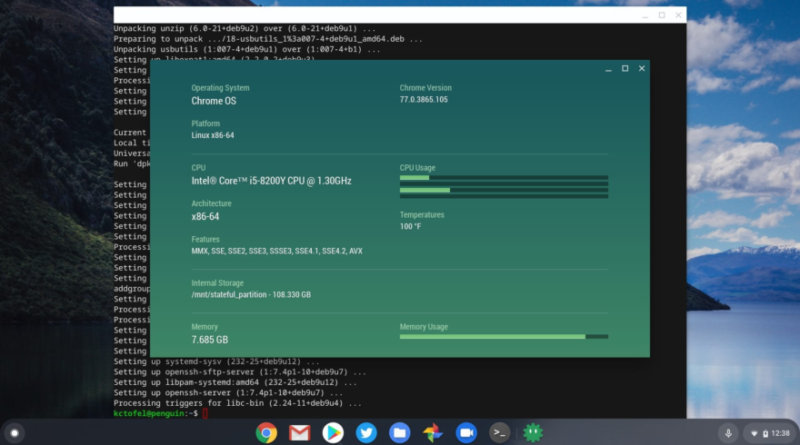
Task: Open the Zoom video app icon
Action: pos(466,433)
